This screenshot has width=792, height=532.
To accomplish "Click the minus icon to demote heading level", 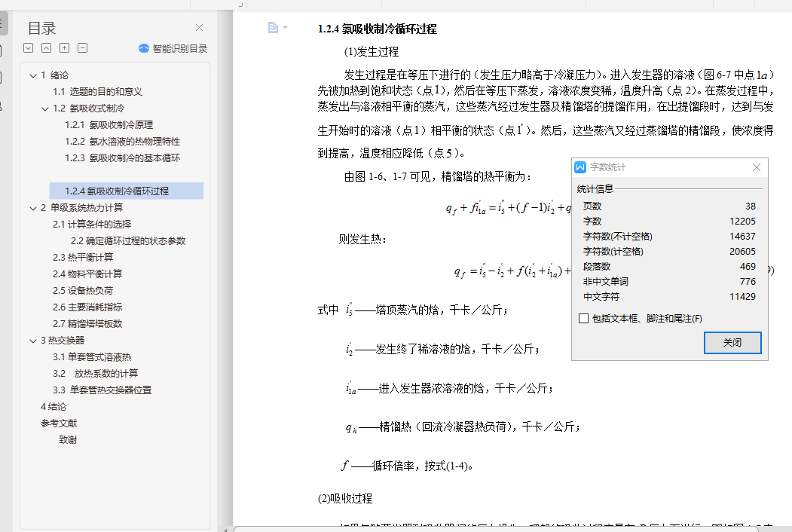I will point(83,48).
